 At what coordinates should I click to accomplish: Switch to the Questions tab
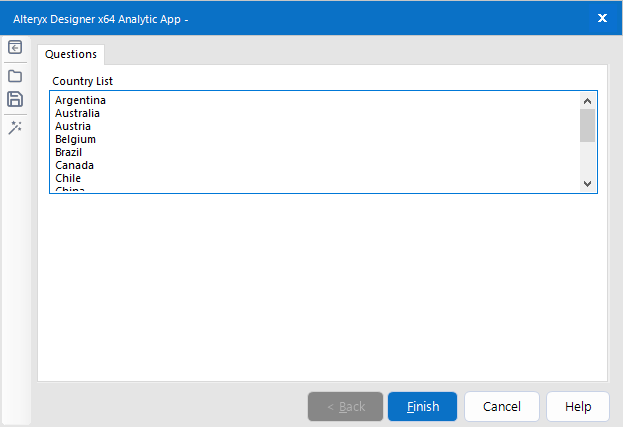[x=71, y=54]
